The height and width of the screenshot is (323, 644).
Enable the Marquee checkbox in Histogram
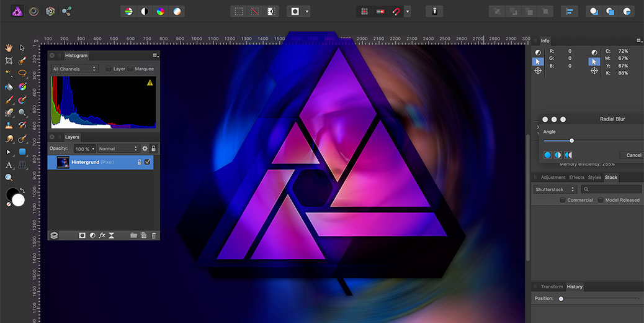click(x=131, y=69)
